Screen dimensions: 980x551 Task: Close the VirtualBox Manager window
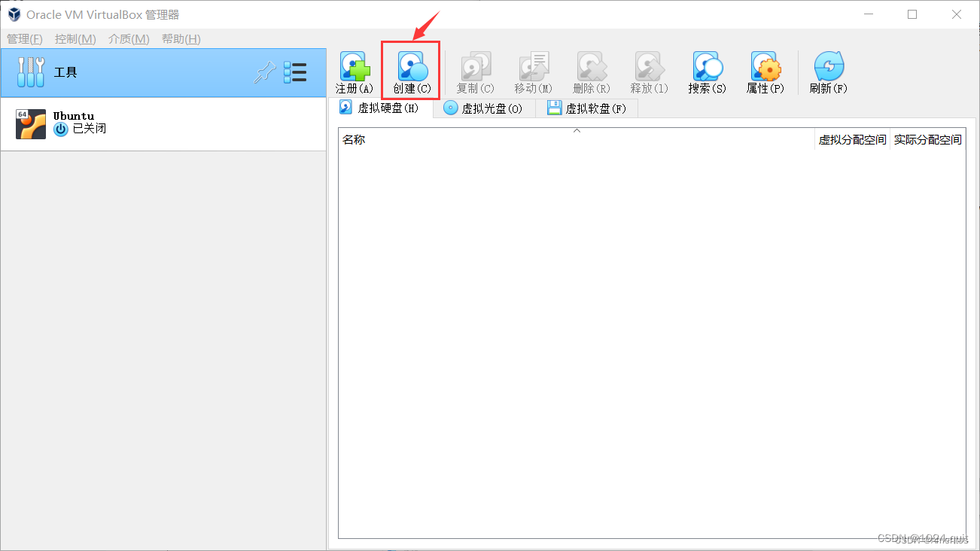pos(957,14)
